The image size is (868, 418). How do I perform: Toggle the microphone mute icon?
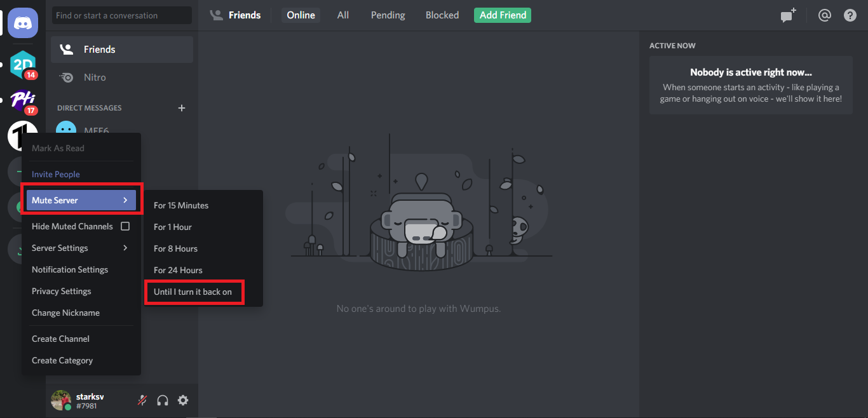click(x=142, y=400)
